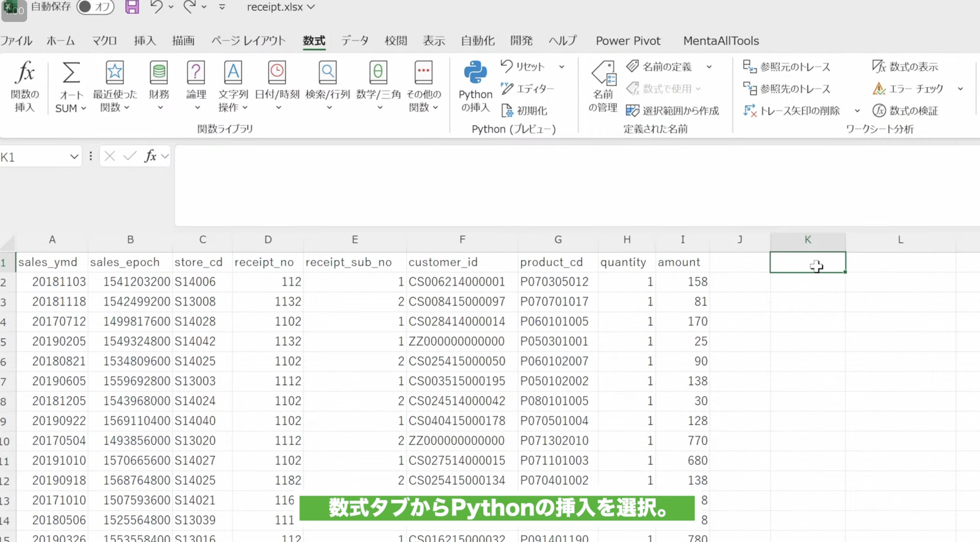This screenshot has width=980, height=542.
Task: Open the 論理 logical functions icon
Action: tap(196, 72)
